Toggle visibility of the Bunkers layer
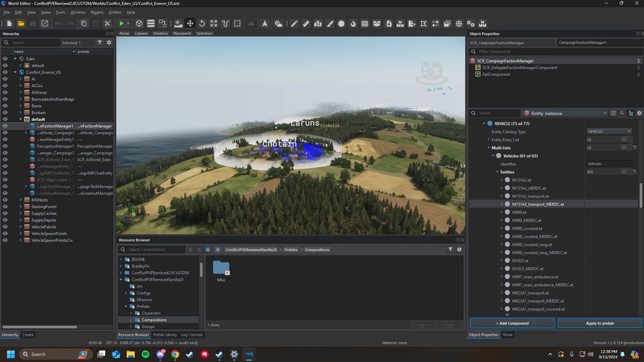This screenshot has height=362, width=644. tap(5, 112)
